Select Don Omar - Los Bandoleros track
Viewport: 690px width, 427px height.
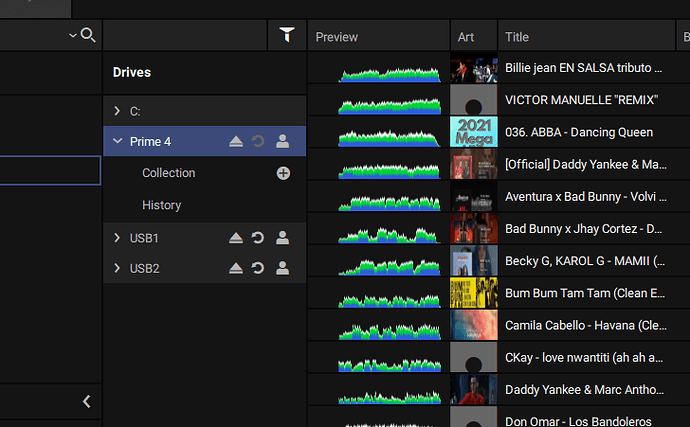[x=578, y=421]
